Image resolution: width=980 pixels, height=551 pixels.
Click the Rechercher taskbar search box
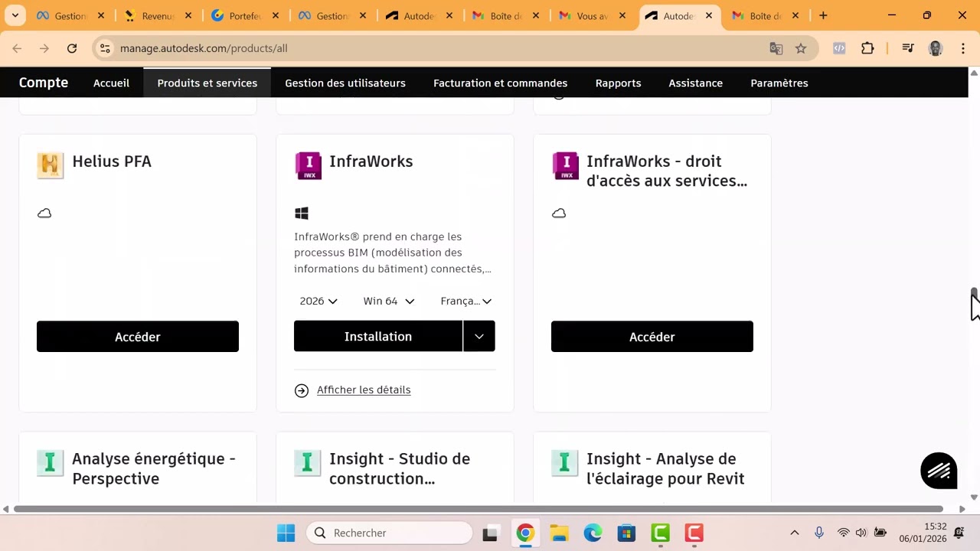point(390,533)
